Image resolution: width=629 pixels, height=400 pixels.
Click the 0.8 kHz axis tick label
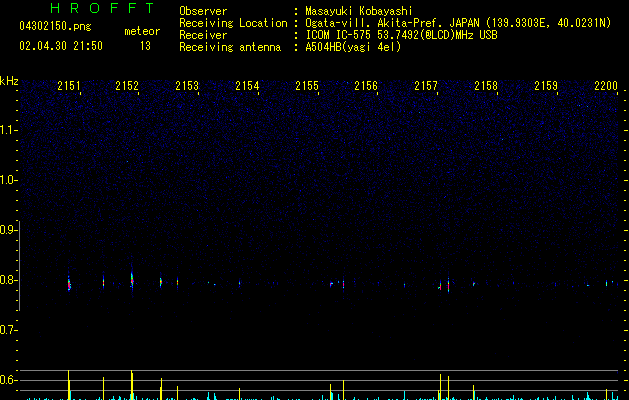click(x=8, y=280)
